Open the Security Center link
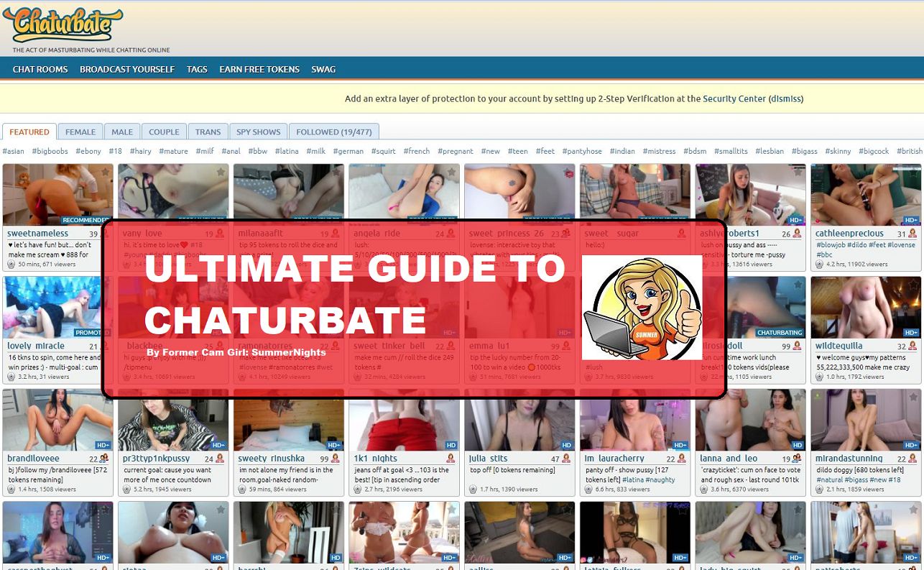The height and width of the screenshot is (570, 924). (x=734, y=99)
